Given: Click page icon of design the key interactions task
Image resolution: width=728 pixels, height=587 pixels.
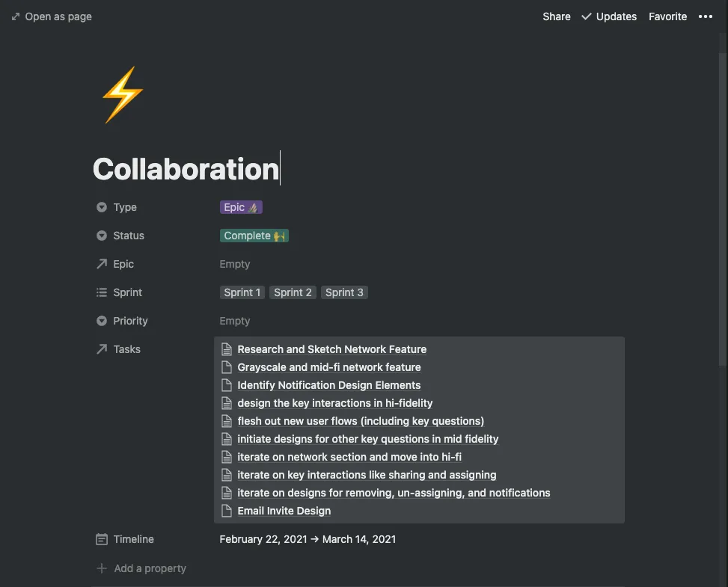Looking at the screenshot, I should (x=227, y=403).
